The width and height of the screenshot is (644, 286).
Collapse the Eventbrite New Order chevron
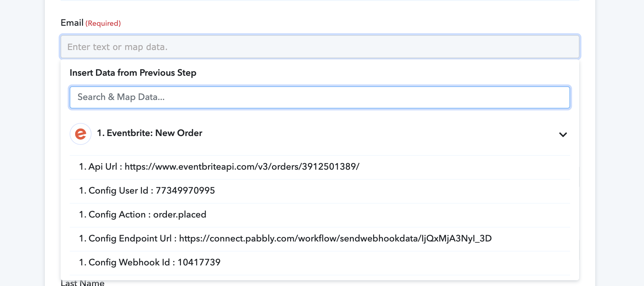coord(563,135)
